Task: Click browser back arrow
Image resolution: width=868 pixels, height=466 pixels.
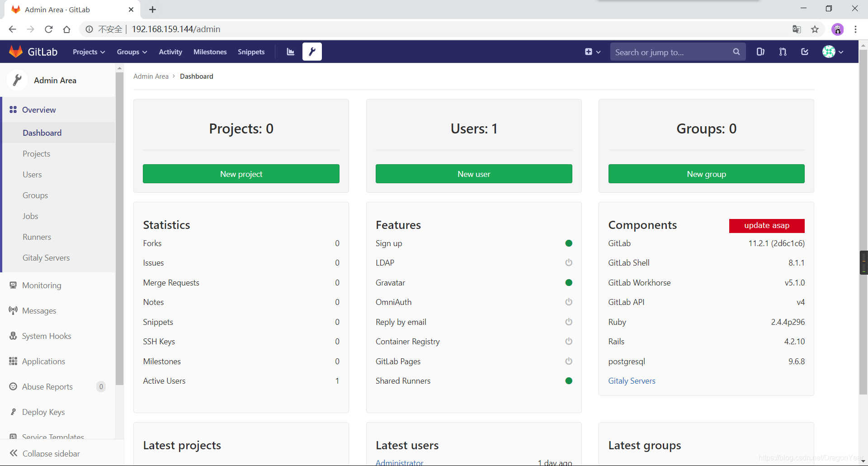Action: point(12,29)
